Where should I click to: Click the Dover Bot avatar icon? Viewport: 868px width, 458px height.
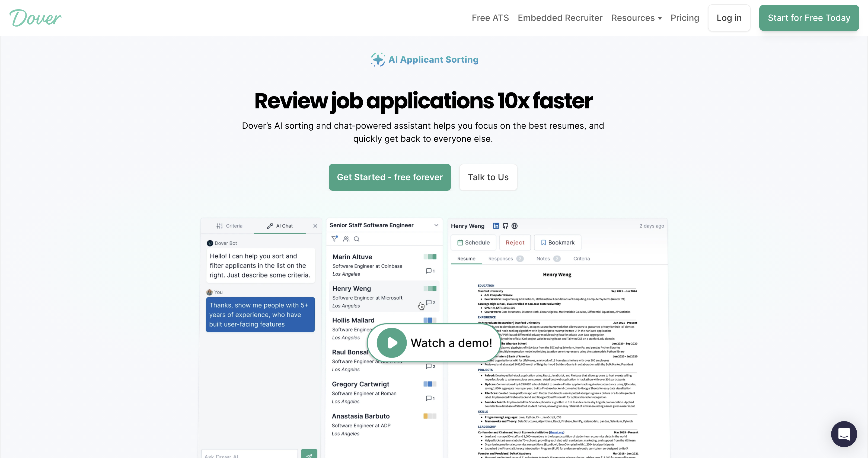(x=210, y=243)
